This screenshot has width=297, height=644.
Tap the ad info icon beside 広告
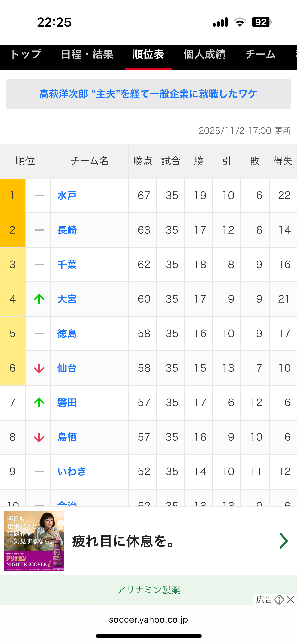[x=279, y=600]
